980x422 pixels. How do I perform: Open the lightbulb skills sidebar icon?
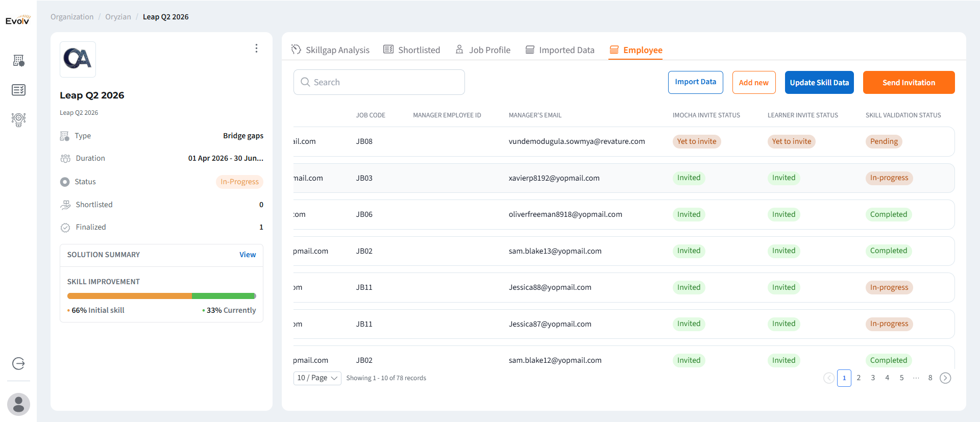click(19, 119)
